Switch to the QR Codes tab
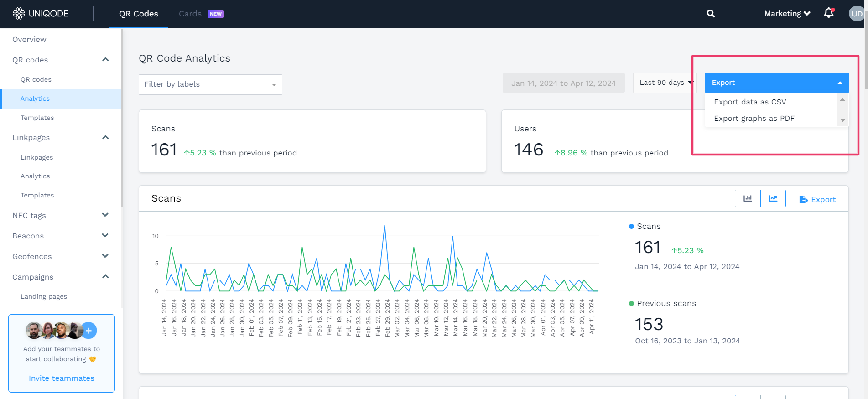 coord(139,14)
